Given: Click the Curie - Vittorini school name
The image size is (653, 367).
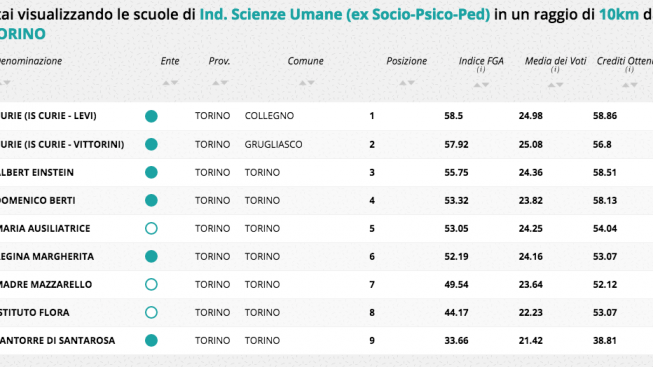Looking at the screenshot, I should tap(62, 145).
